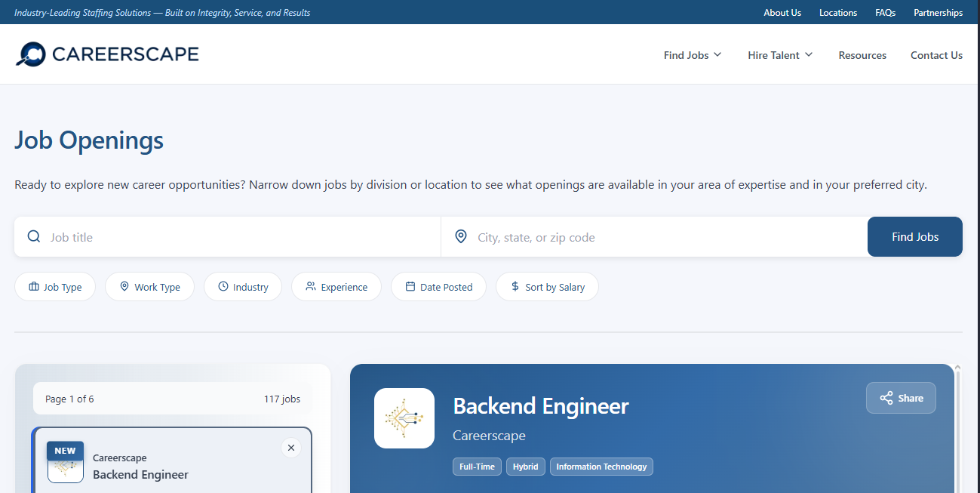980x493 pixels.
Task: Click the location pin icon in city field
Action: point(460,236)
